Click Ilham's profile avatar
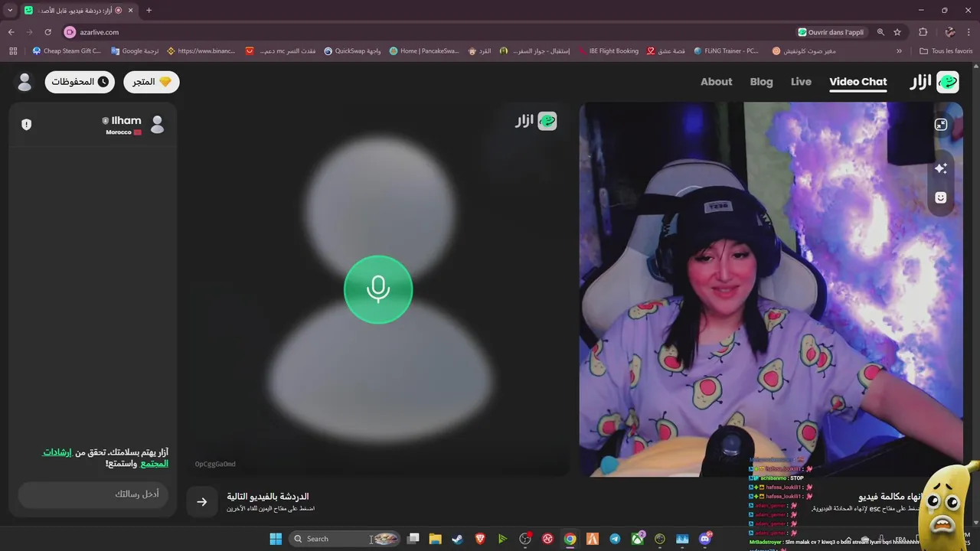980x551 pixels. pyautogui.click(x=158, y=124)
